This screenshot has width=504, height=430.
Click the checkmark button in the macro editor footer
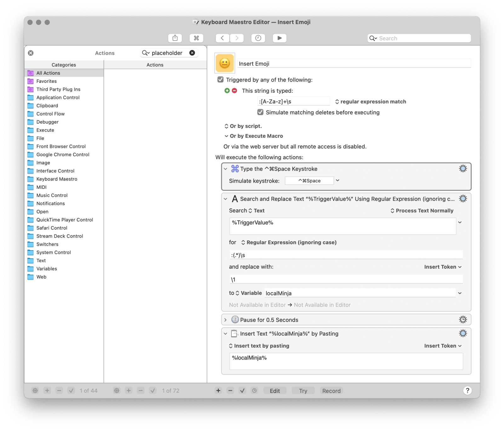(x=242, y=391)
